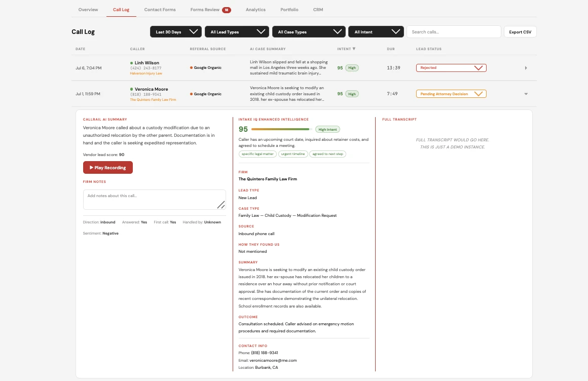The height and width of the screenshot is (381, 588).
Task: Open the Portfolio tab
Action: (289, 10)
